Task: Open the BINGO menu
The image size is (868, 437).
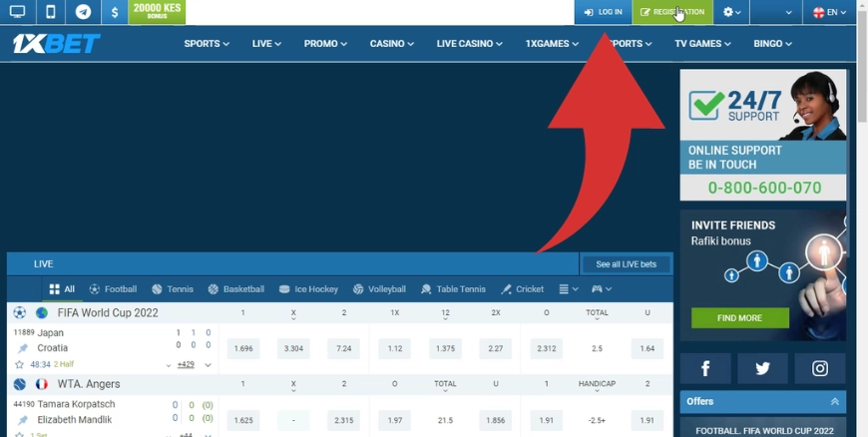Action: (x=772, y=43)
